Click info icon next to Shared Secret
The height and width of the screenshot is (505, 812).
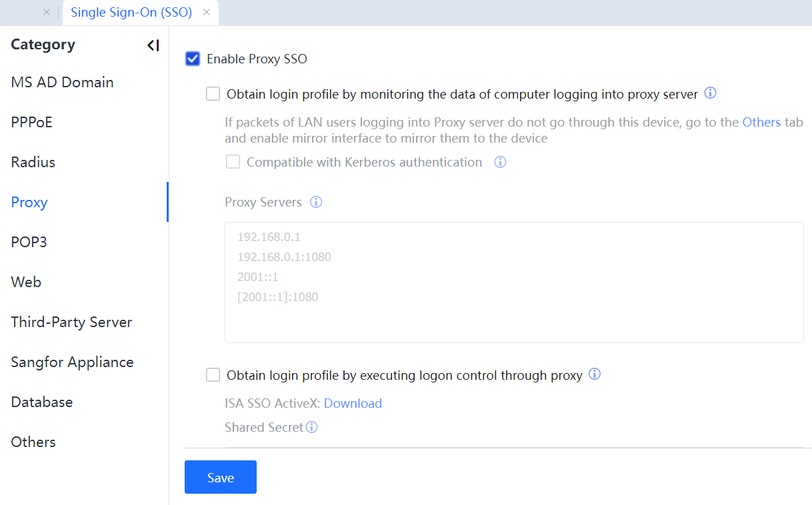[x=311, y=427]
